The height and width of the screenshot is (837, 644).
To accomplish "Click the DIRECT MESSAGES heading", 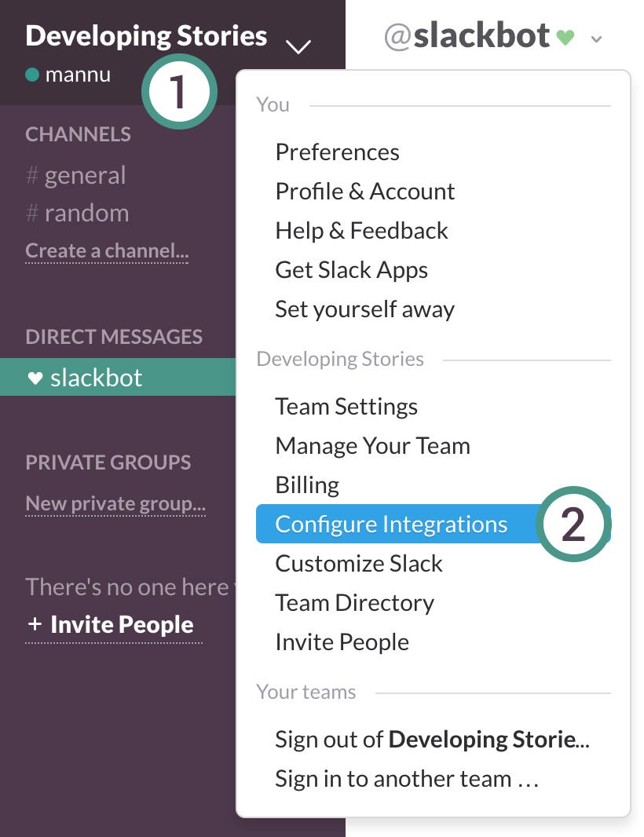I will coord(114,337).
